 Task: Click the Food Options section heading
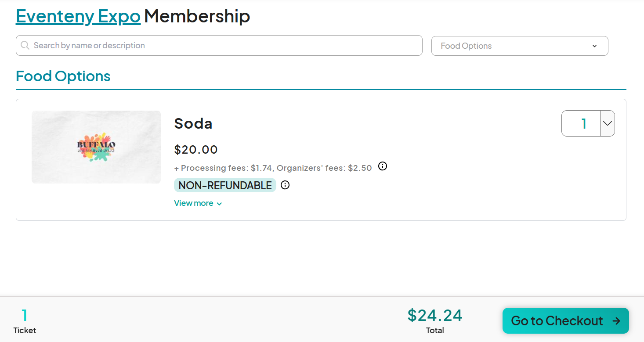(63, 76)
